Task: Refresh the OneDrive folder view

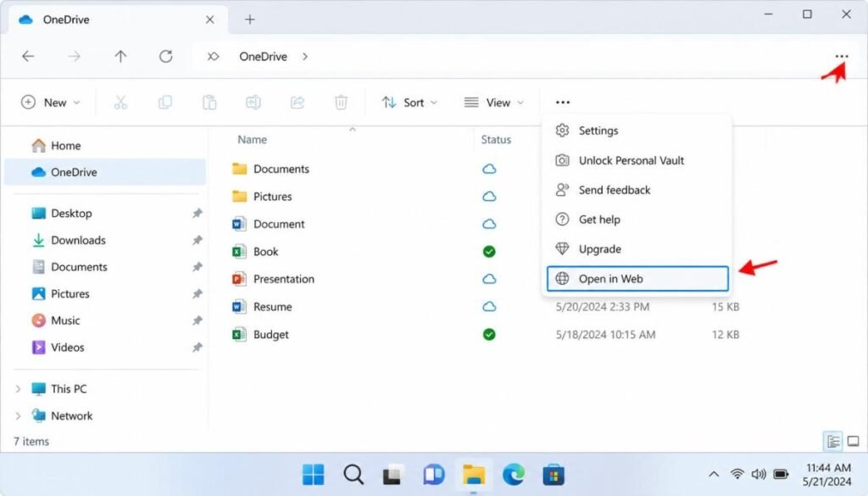Action: coord(165,57)
